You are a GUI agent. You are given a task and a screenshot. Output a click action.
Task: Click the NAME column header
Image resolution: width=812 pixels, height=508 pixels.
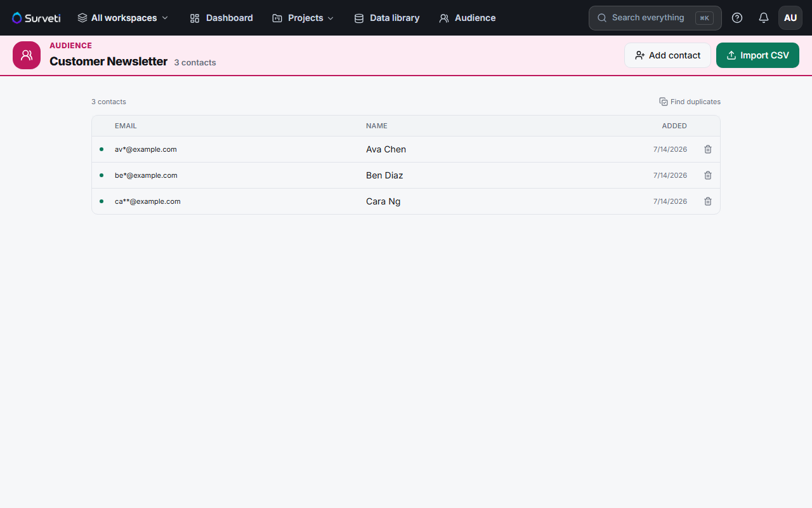click(x=377, y=126)
